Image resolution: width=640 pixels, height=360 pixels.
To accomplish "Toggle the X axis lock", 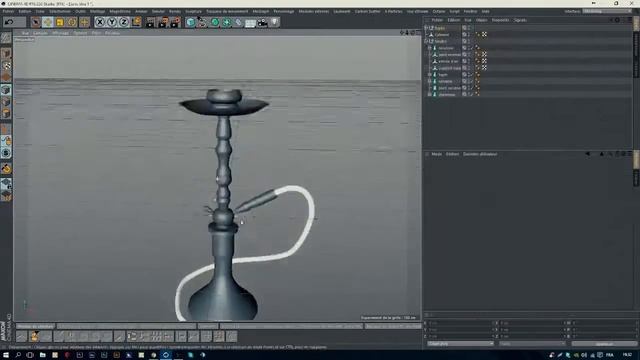I will pos(100,22).
